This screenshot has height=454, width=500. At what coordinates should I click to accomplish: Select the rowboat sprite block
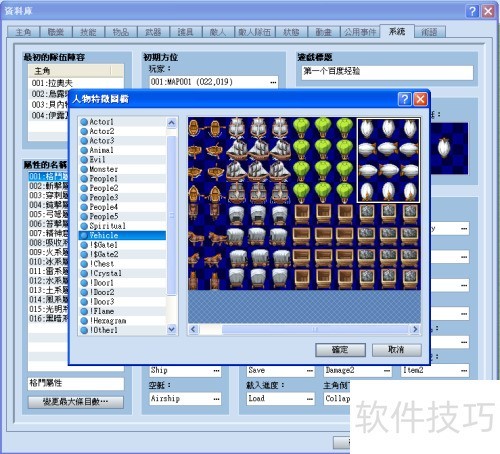click(207, 160)
